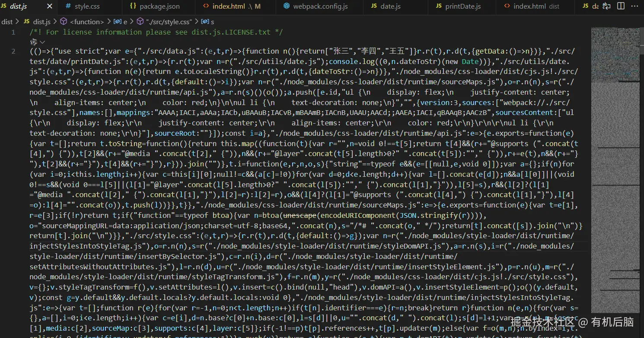The height and width of the screenshot is (338, 644).
Task: Click the webpack cube icon on tab
Action: [x=286, y=6]
